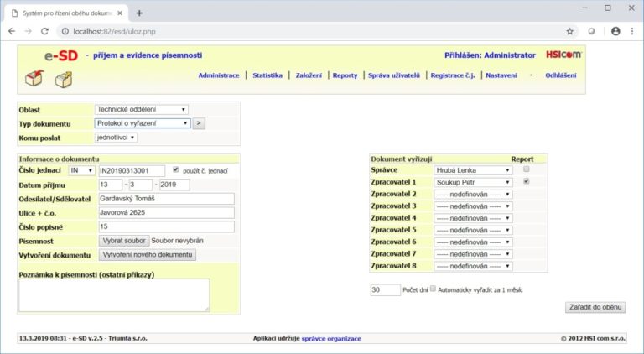644x354 pixels.
Task: Click the Odesílatel/Sdělovatel field
Action: point(167,199)
